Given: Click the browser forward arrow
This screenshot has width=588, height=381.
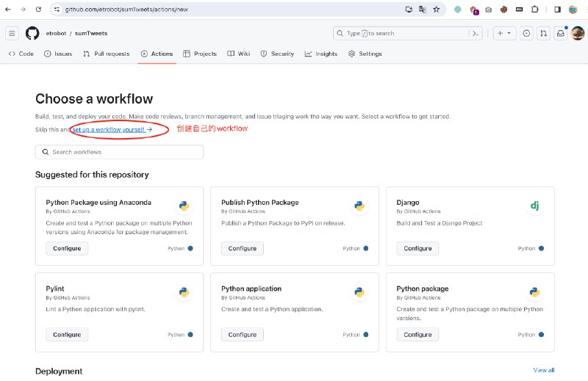Looking at the screenshot, I should click(23, 10).
